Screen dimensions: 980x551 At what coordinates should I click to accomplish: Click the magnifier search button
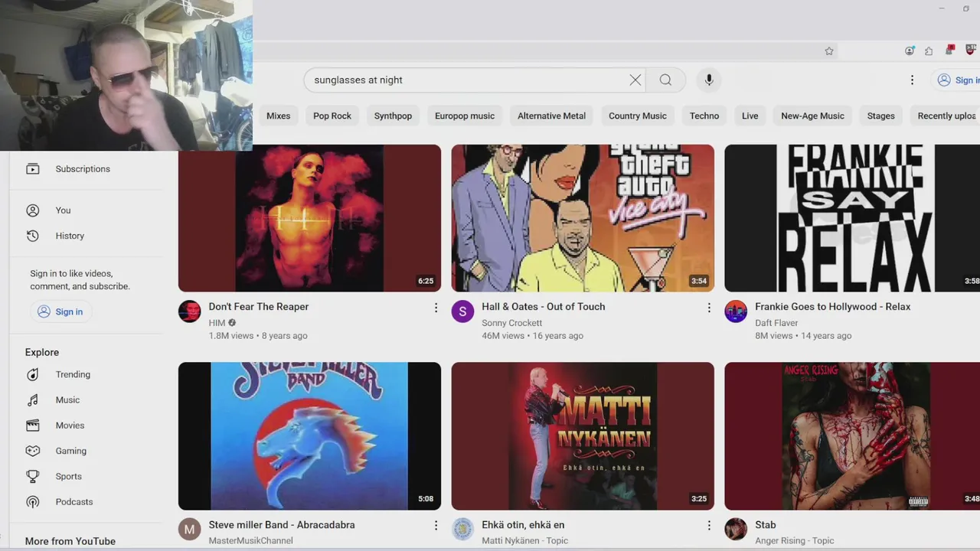[665, 80]
